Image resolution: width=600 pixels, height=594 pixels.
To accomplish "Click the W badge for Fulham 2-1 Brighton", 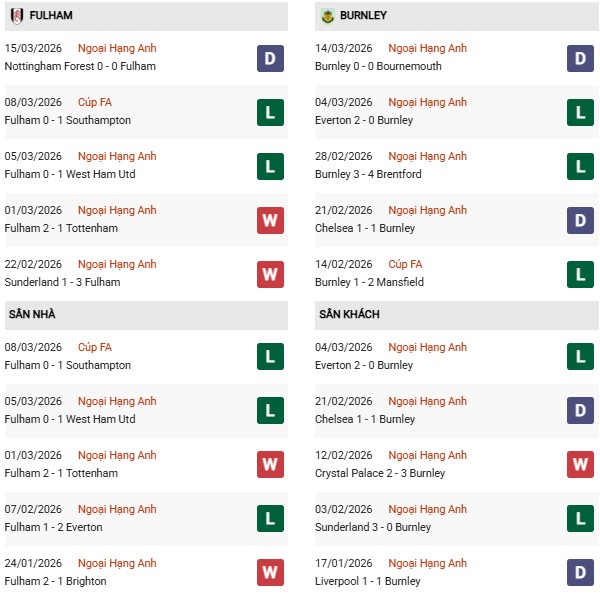I will click(270, 573).
